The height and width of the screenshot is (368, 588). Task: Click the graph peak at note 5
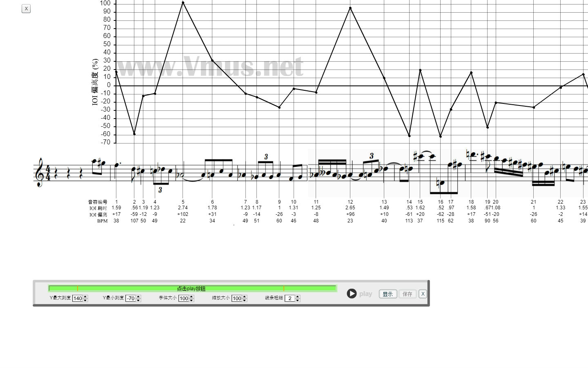pos(183,2)
